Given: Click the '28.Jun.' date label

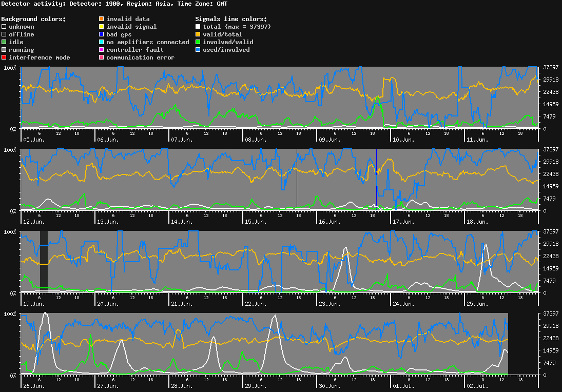Looking at the screenshot, I should (182, 386).
